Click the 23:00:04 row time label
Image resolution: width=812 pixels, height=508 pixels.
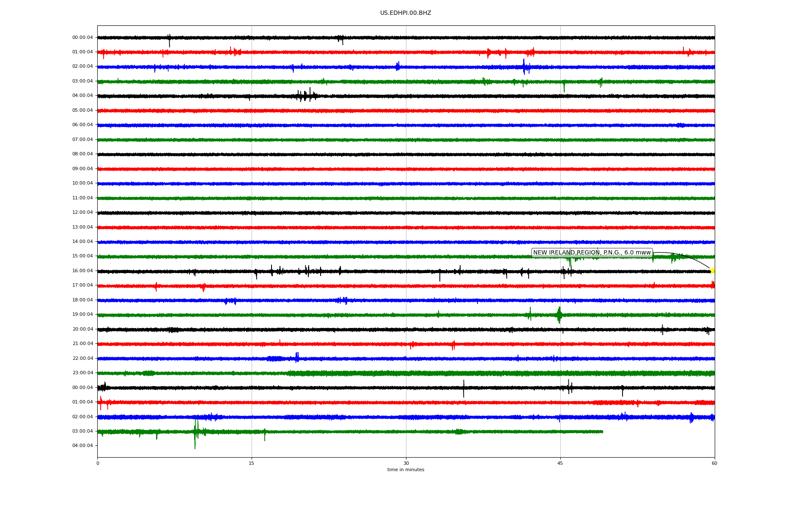pyautogui.click(x=82, y=373)
